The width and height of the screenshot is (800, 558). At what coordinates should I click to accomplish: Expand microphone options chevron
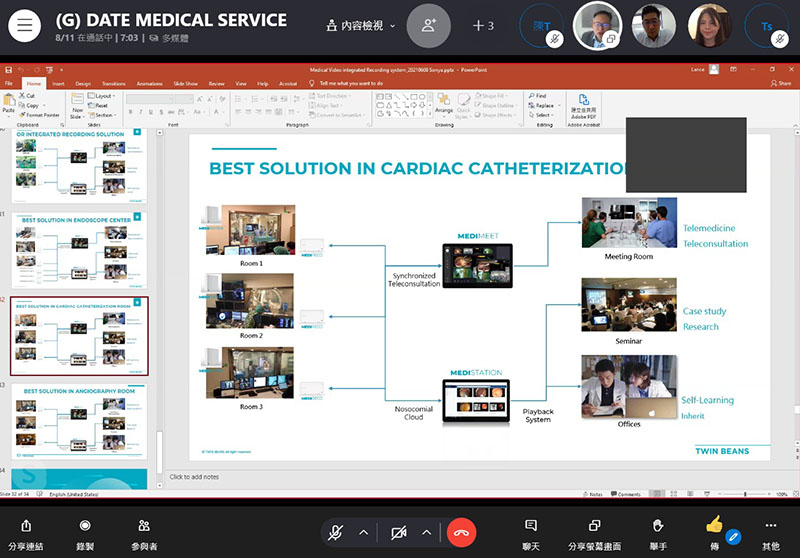point(364,532)
